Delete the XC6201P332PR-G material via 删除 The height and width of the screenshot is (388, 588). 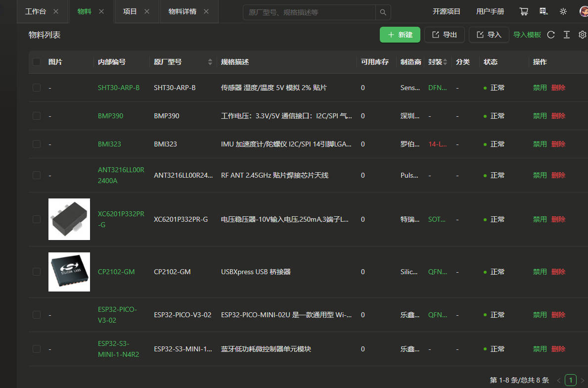click(558, 219)
